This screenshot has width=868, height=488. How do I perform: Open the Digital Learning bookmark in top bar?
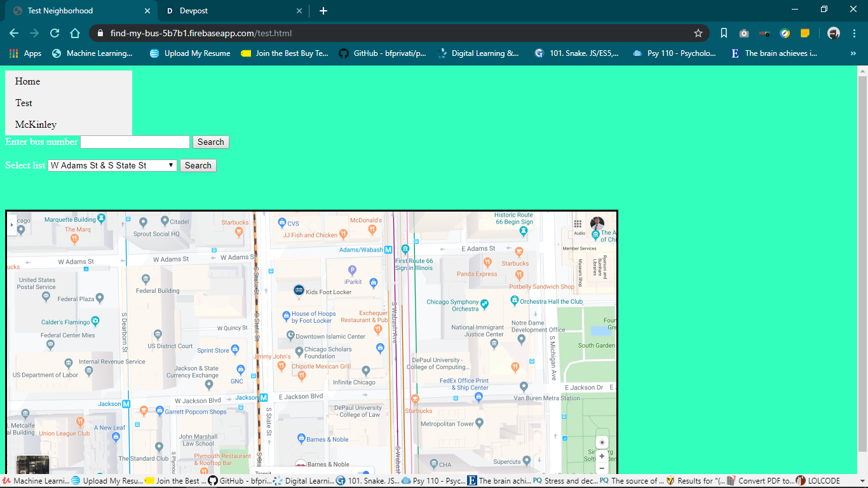pyautogui.click(x=478, y=53)
